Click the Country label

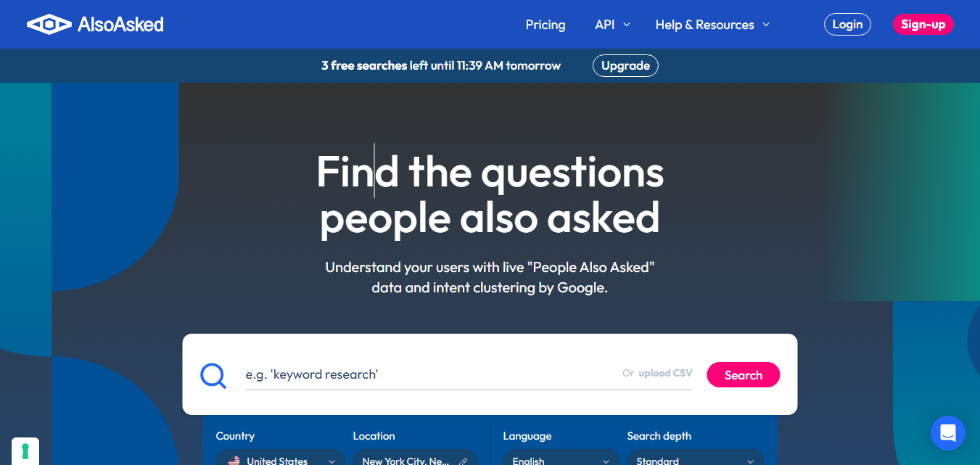point(235,436)
